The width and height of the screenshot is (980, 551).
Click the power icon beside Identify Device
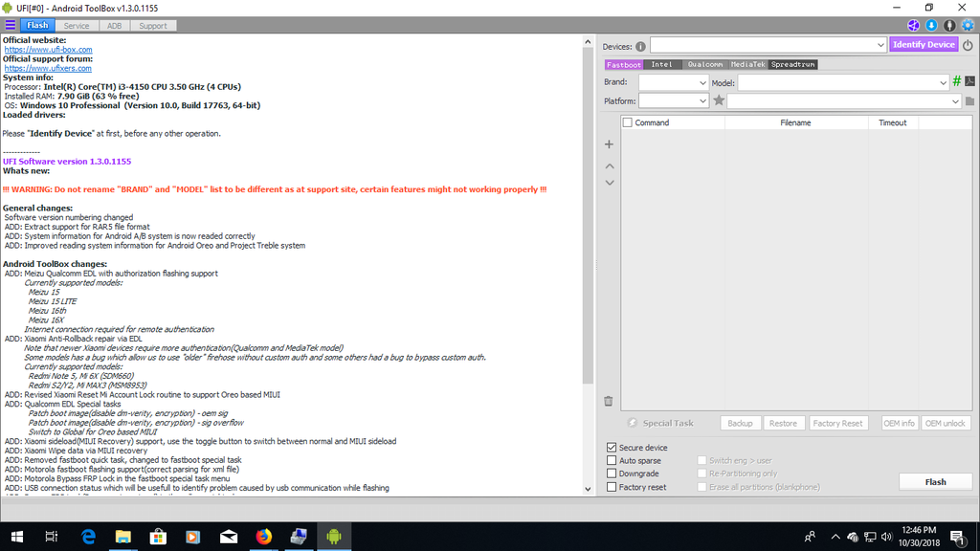tap(968, 45)
